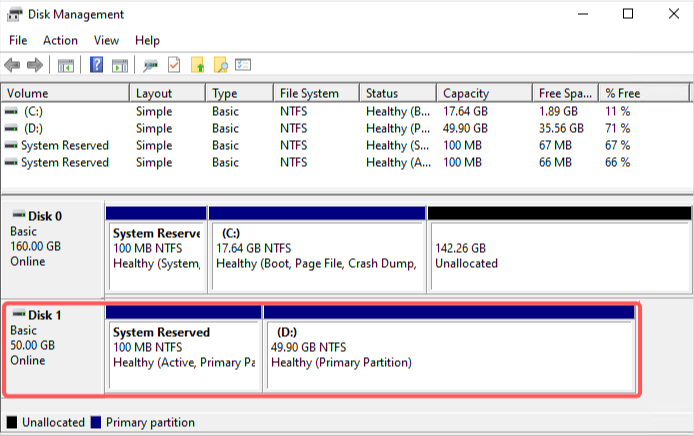This screenshot has height=436, width=694.
Task: Open the File menu
Action: click(x=18, y=40)
